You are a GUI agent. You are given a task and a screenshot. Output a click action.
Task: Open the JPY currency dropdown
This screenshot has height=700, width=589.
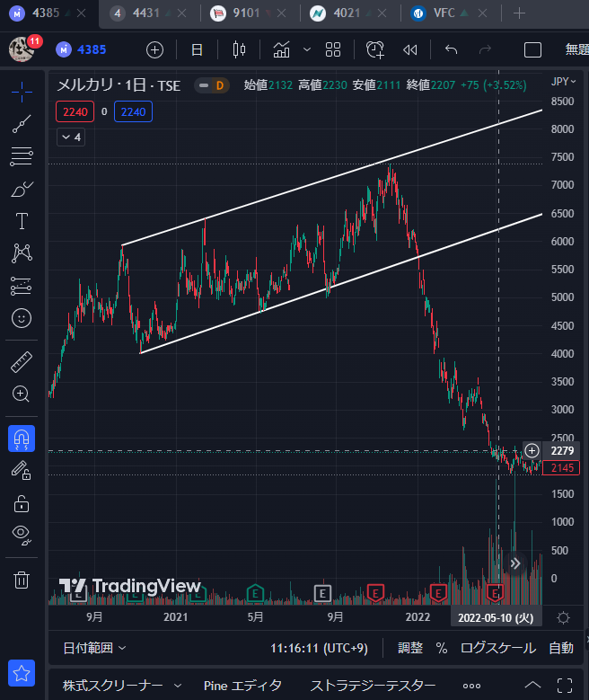click(563, 82)
